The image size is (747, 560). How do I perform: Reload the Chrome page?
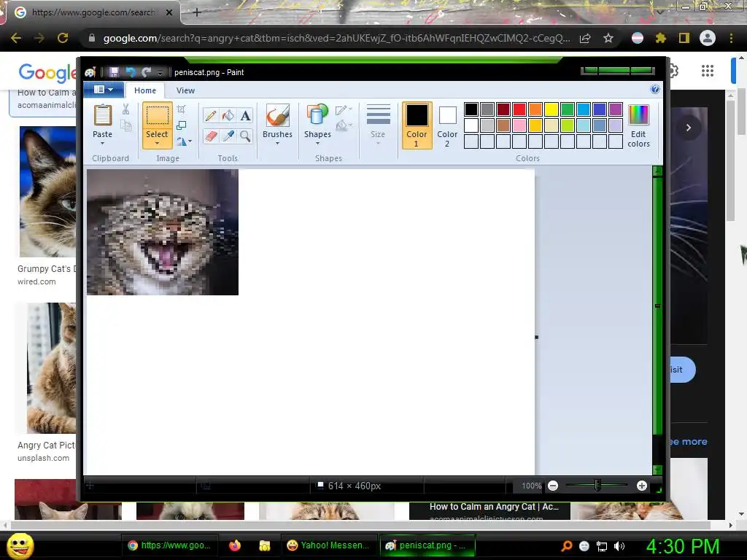click(x=63, y=38)
